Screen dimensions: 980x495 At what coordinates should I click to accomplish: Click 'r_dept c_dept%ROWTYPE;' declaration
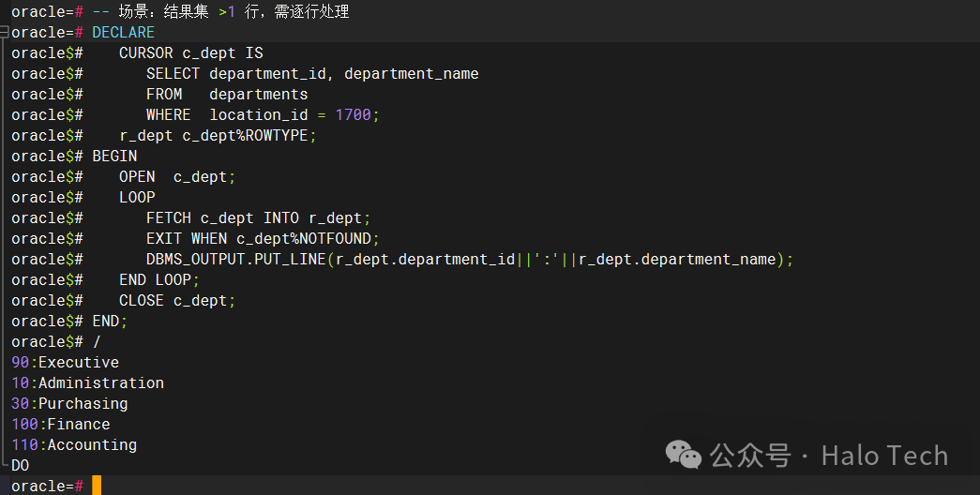[x=219, y=136]
